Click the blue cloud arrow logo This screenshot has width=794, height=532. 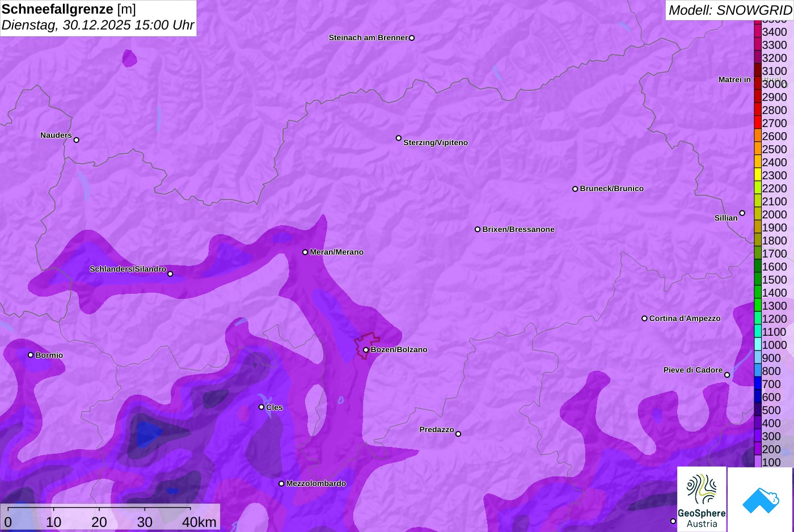point(761,499)
